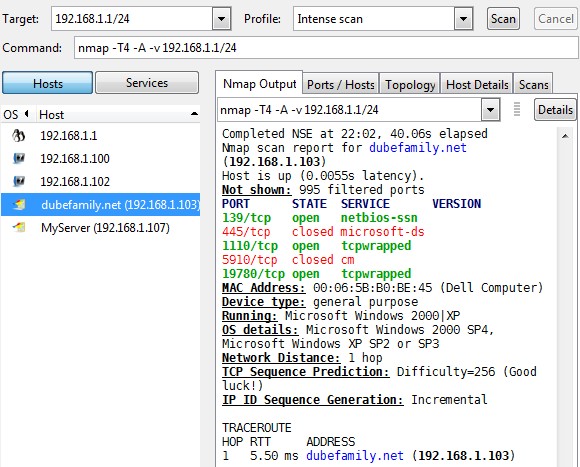Screen dimensions: 580x467
Task: Click the Target field with 192.168.1.1/24
Action: tap(132, 18)
